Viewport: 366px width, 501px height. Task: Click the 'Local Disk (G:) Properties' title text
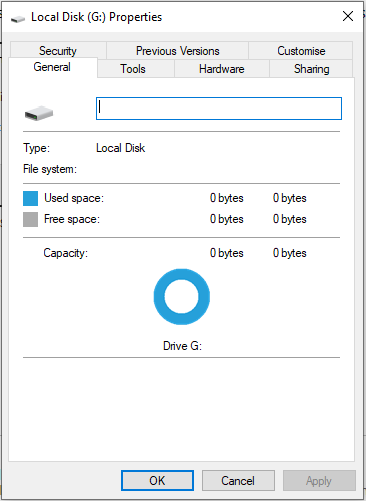(x=96, y=17)
